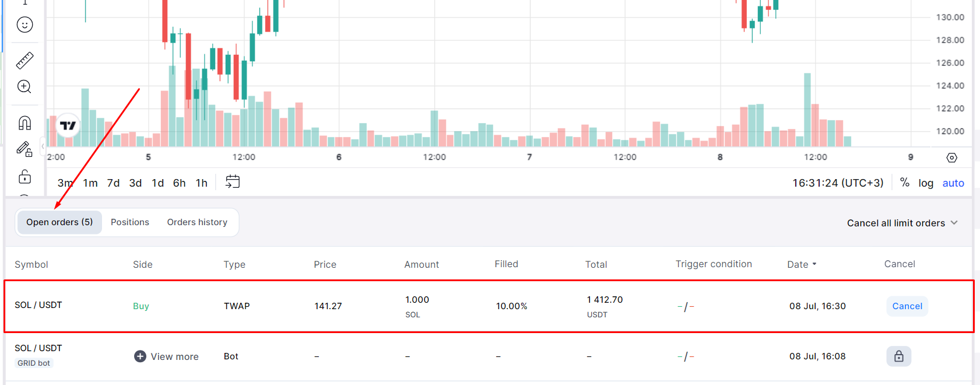
Task: Set chart range to 1d
Action: pyautogui.click(x=157, y=183)
